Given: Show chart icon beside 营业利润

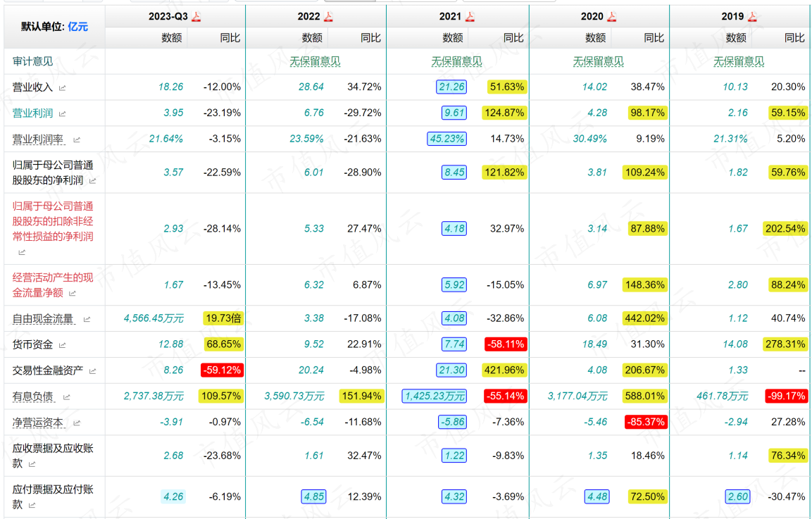Looking at the screenshot, I should pyautogui.click(x=62, y=114).
